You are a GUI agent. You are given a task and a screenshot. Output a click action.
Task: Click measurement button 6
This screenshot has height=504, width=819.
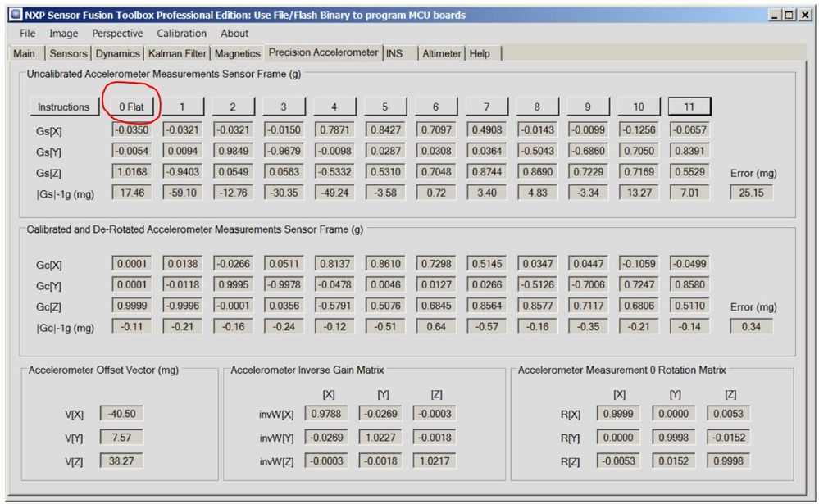(435, 107)
